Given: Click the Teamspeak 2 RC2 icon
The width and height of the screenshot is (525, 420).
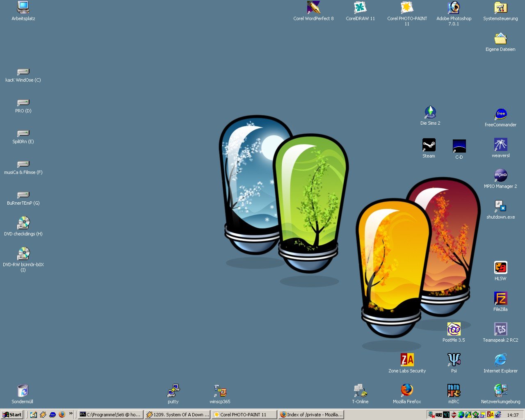Looking at the screenshot, I should (x=500, y=330).
